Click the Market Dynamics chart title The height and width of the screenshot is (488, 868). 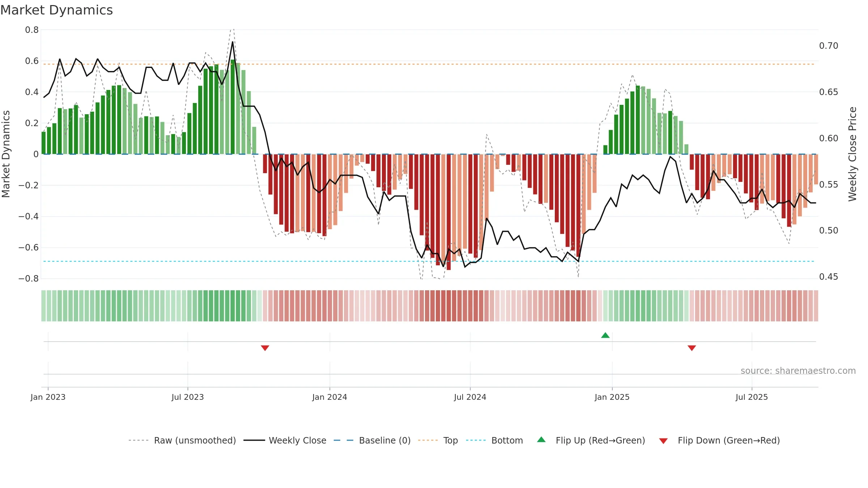pos(57,10)
